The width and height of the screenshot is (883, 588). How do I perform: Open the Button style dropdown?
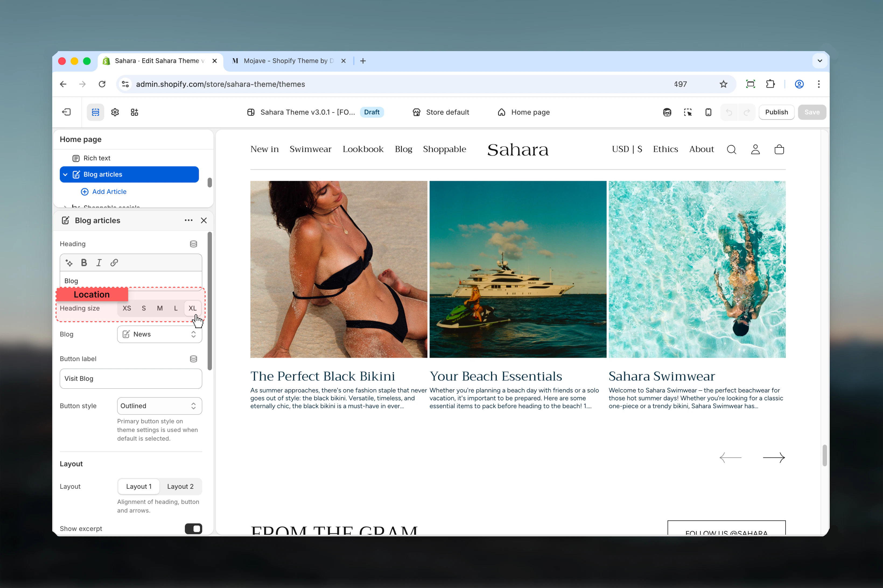coord(159,406)
